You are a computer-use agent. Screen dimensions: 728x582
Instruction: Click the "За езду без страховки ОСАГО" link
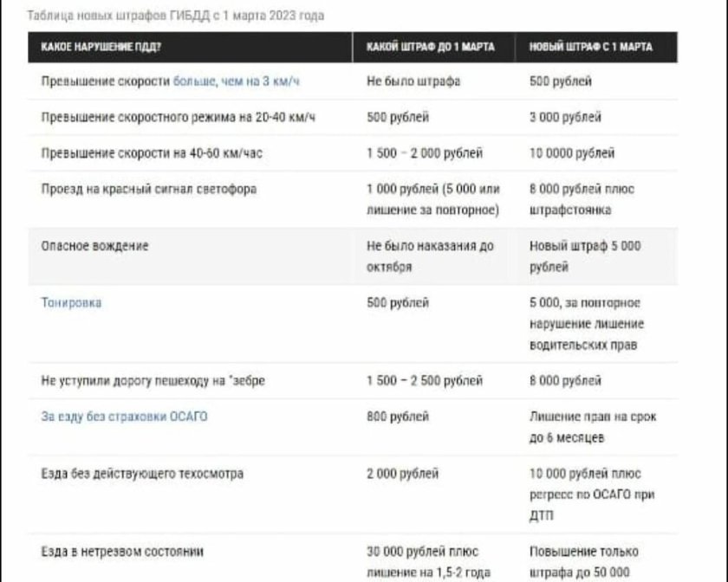point(124,417)
